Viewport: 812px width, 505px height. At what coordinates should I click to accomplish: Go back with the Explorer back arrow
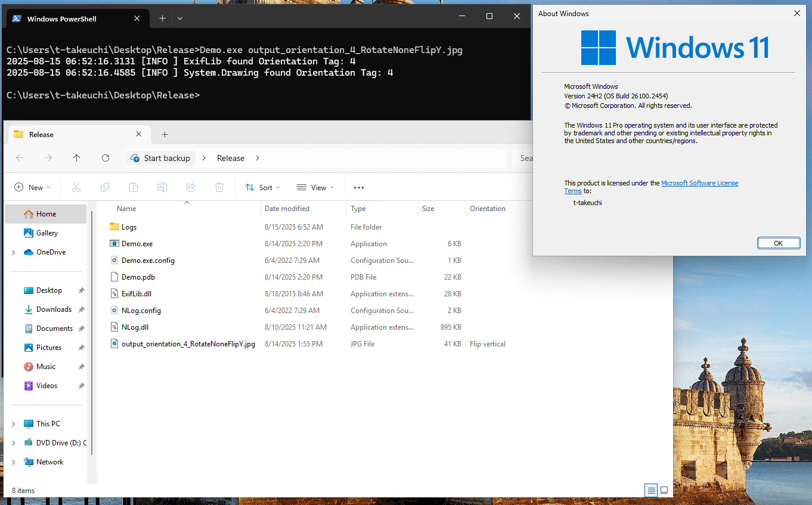pos(20,158)
